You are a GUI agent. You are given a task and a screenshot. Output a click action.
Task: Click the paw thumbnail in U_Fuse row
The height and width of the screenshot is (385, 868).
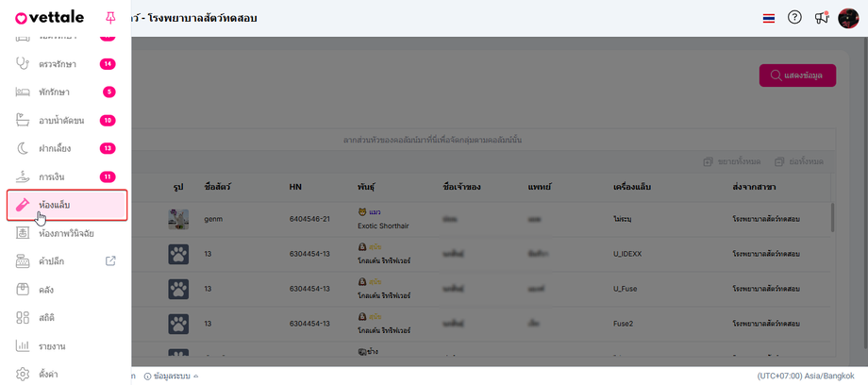(179, 289)
